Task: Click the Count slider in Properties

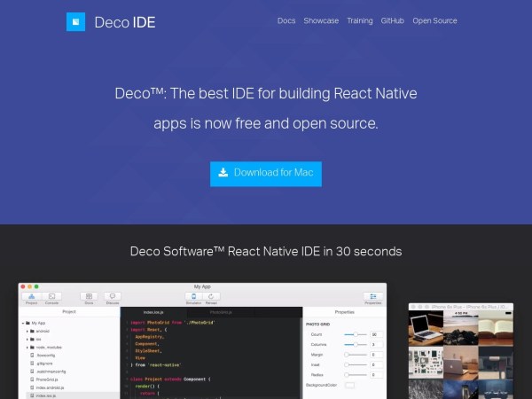Action: (x=355, y=334)
